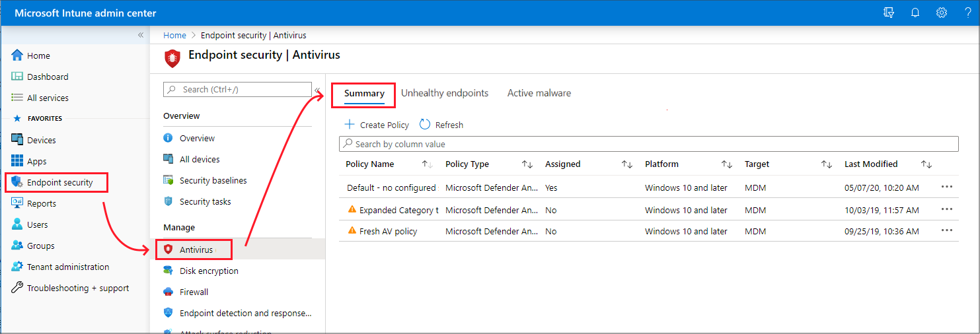Click the help question mark icon

tap(967, 13)
